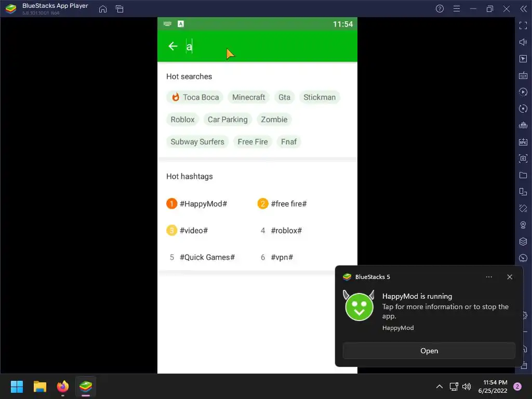532x399 pixels.
Task: Open the media folder icon in sidebar
Action: (523, 175)
